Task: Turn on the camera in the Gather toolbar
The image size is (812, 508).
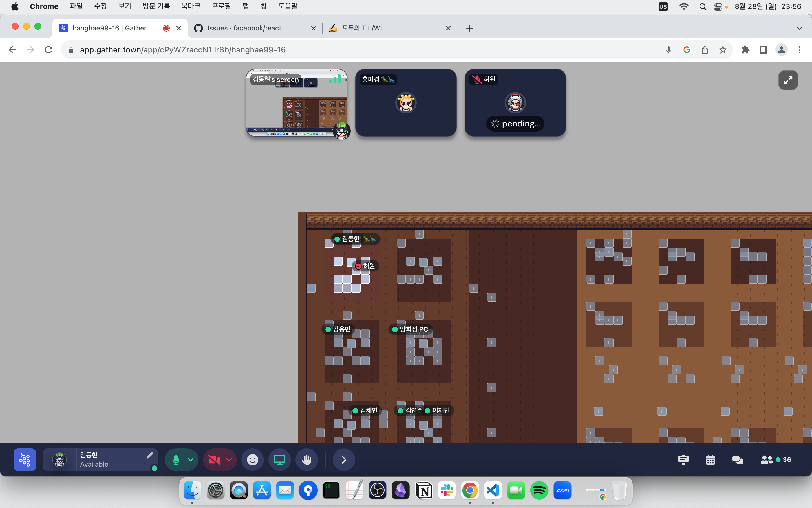Action: 214,459
